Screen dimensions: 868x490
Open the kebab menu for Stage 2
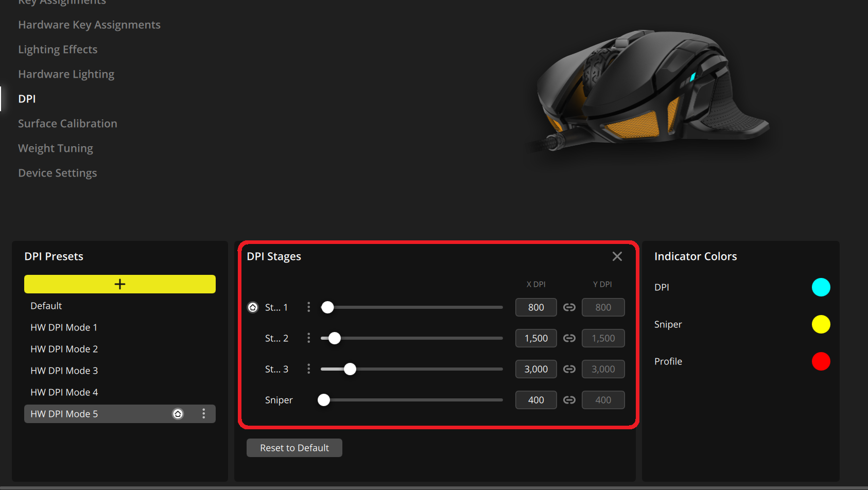[x=308, y=338]
